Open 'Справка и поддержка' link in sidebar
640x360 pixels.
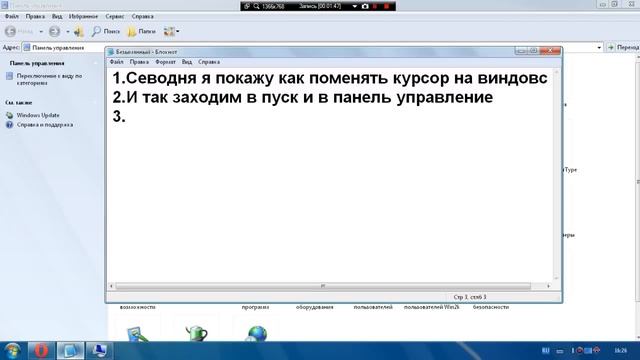pyautogui.click(x=45, y=125)
